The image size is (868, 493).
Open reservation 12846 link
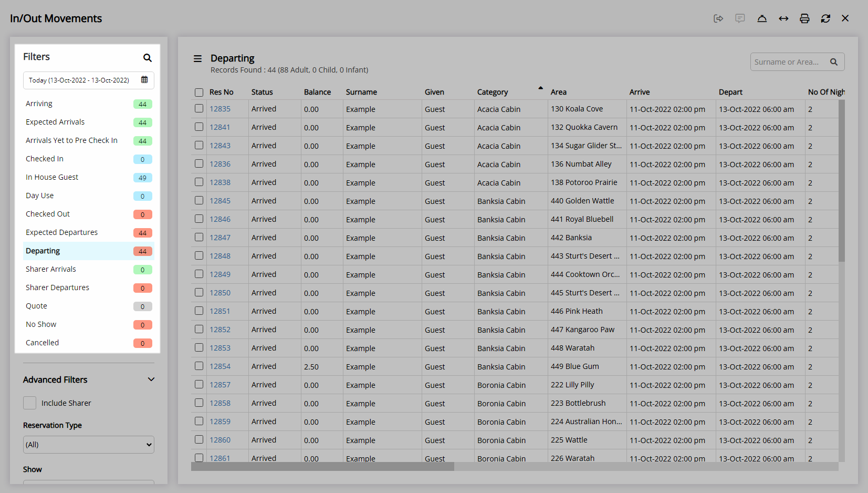pos(220,219)
